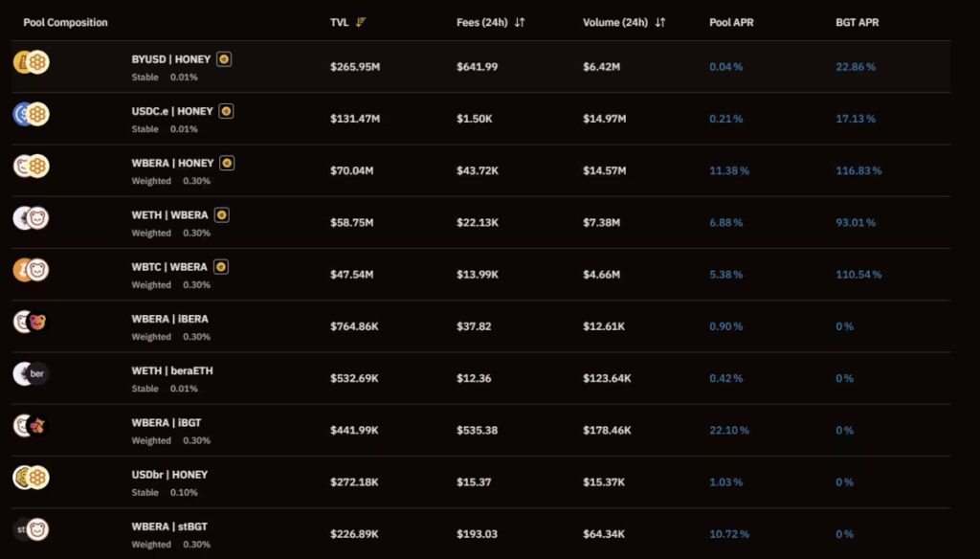Click the BYUSD | HONEY token pair icon

[31, 63]
